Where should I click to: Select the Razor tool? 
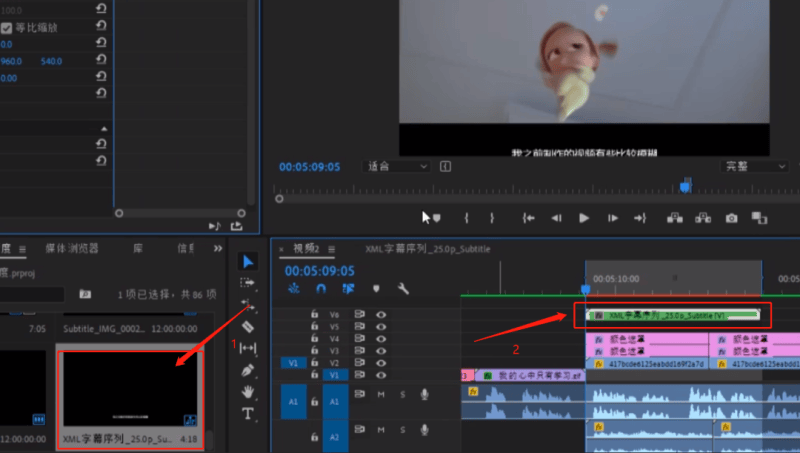[248, 326]
